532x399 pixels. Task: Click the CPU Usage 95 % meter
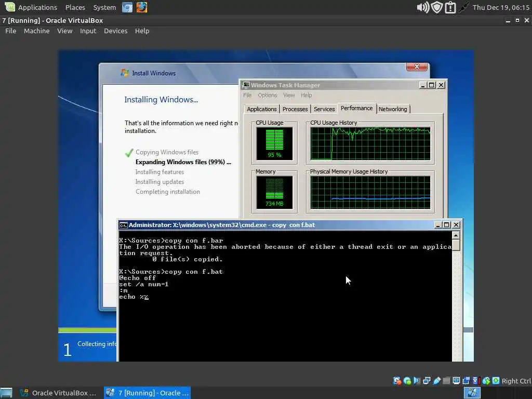274,143
